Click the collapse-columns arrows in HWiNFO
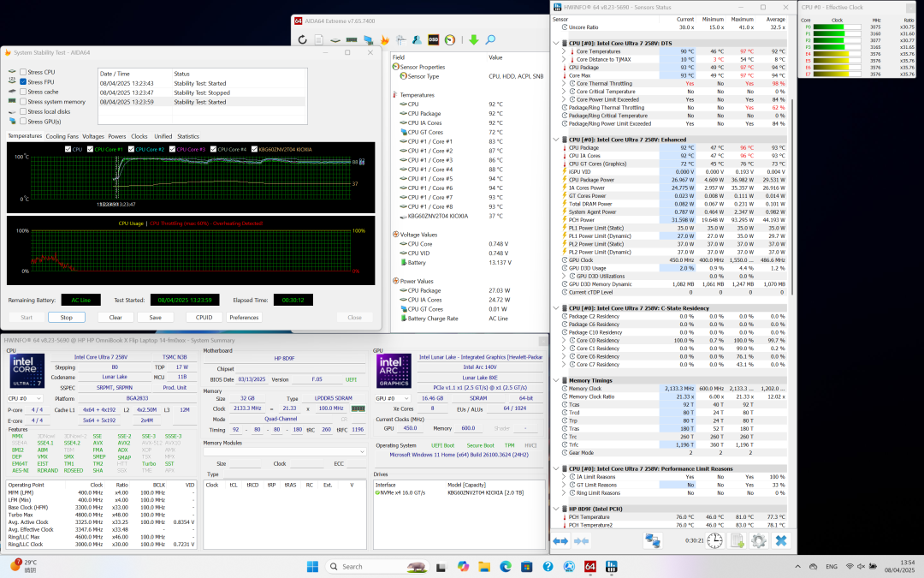Screen dimensions: 924x578 pos(582,541)
